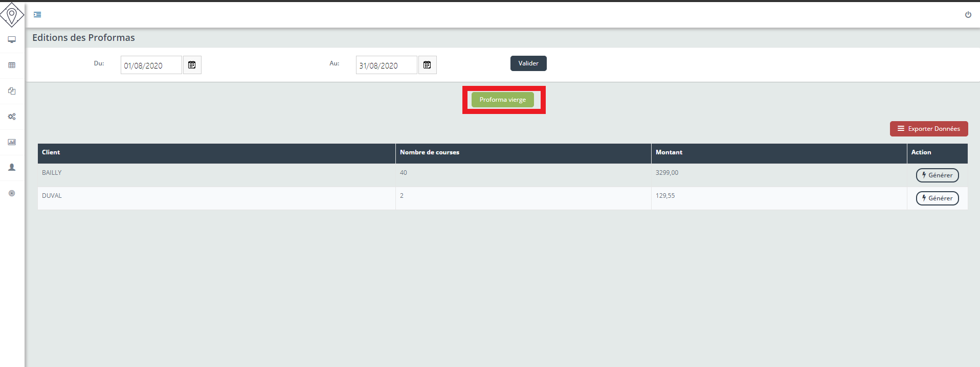Open the monitor dashboard sidebar icon
The image size is (980, 367).
[12, 40]
